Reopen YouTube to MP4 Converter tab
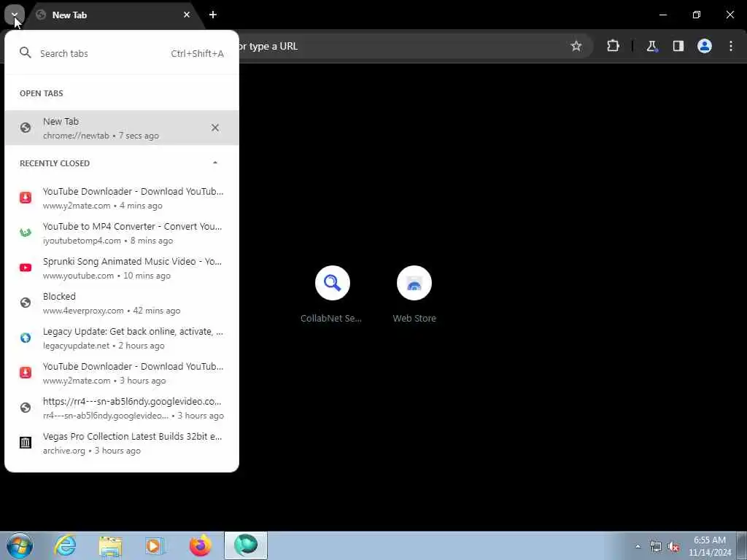The width and height of the screenshot is (747, 560). click(x=122, y=233)
